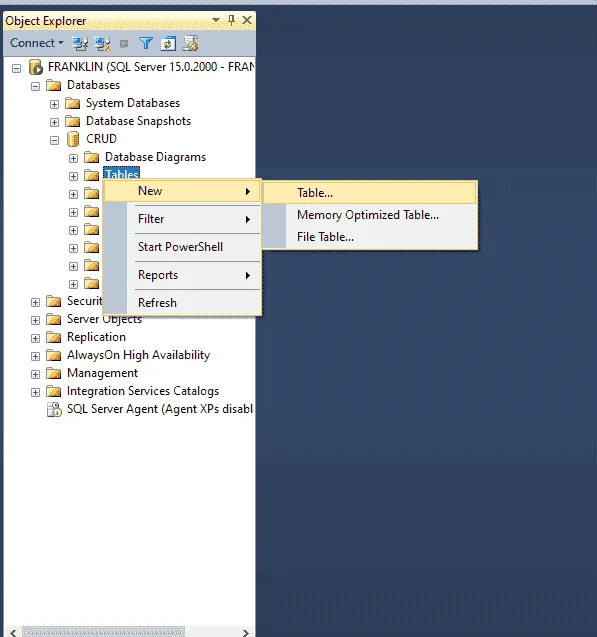This screenshot has width=597, height=637.
Task: Close the Object Explorer panel
Action: click(247, 20)
